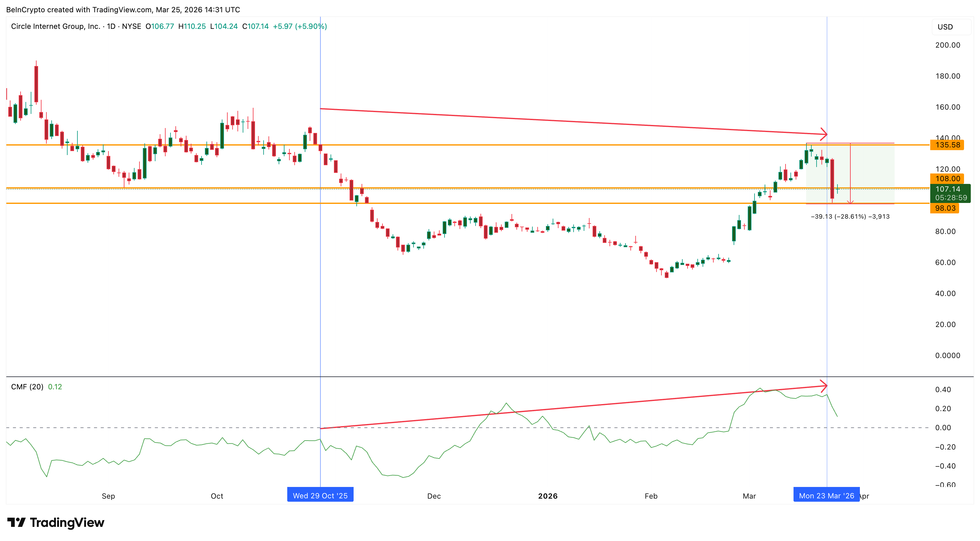Click the CMF value 0.12 reading
This screenshot has height=541, width=980.
(x=55, y=387)
